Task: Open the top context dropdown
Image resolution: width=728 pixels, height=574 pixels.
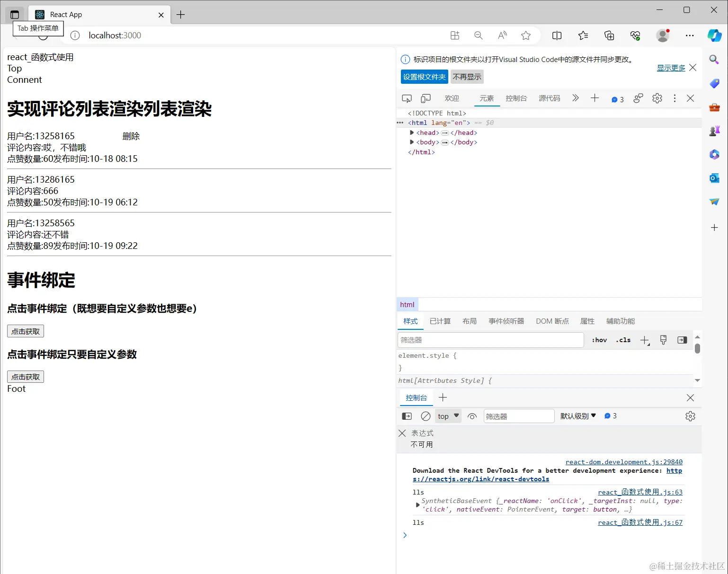Action: coord(448,416)
